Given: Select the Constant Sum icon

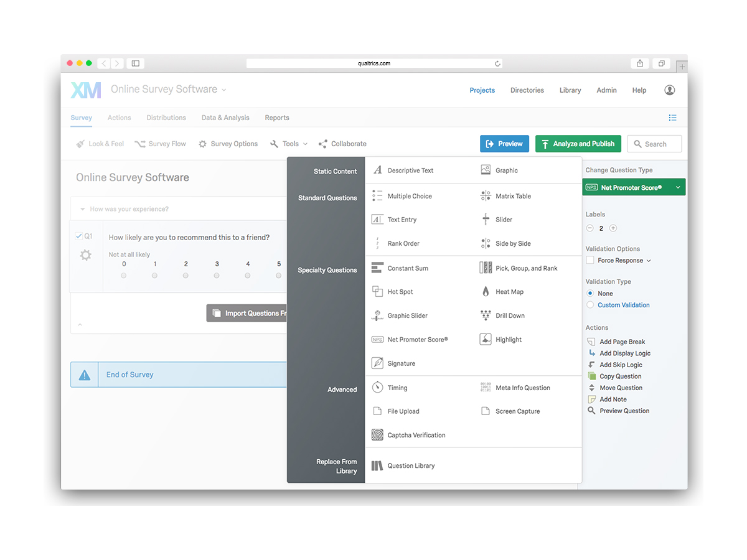Looking at the screenshot, I should click(x=377, y=268).
